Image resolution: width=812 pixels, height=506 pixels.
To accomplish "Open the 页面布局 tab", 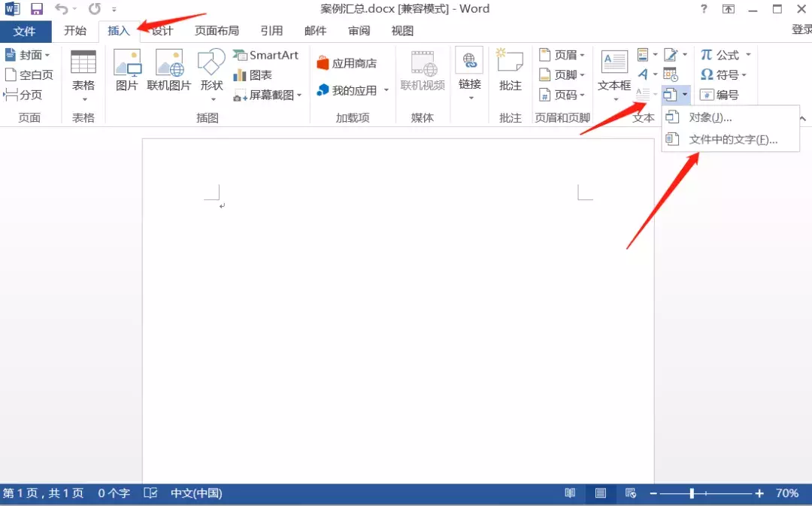I will tap(217, 31).
